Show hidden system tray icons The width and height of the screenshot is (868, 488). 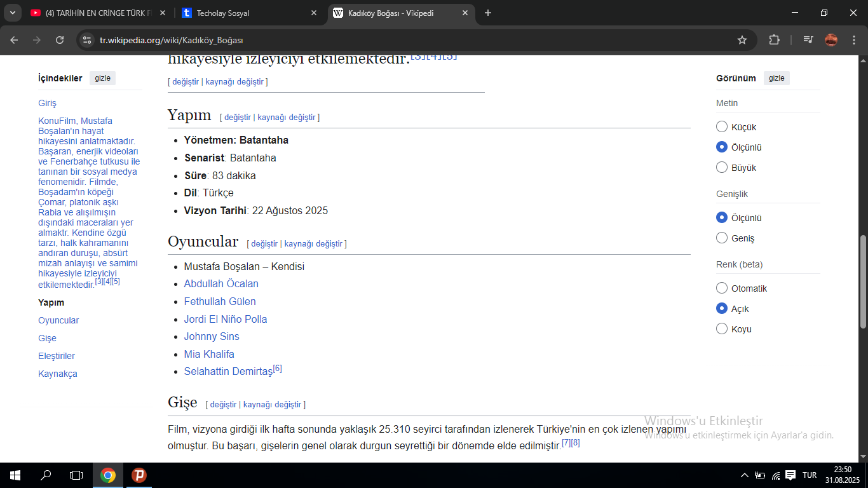click(745, 475)
